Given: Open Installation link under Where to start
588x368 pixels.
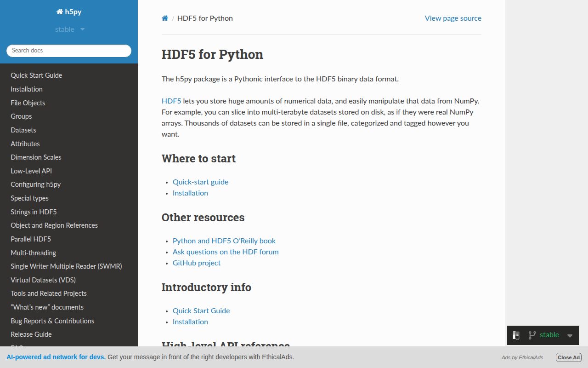Looking at the screenshot, I should click(190, 193).
